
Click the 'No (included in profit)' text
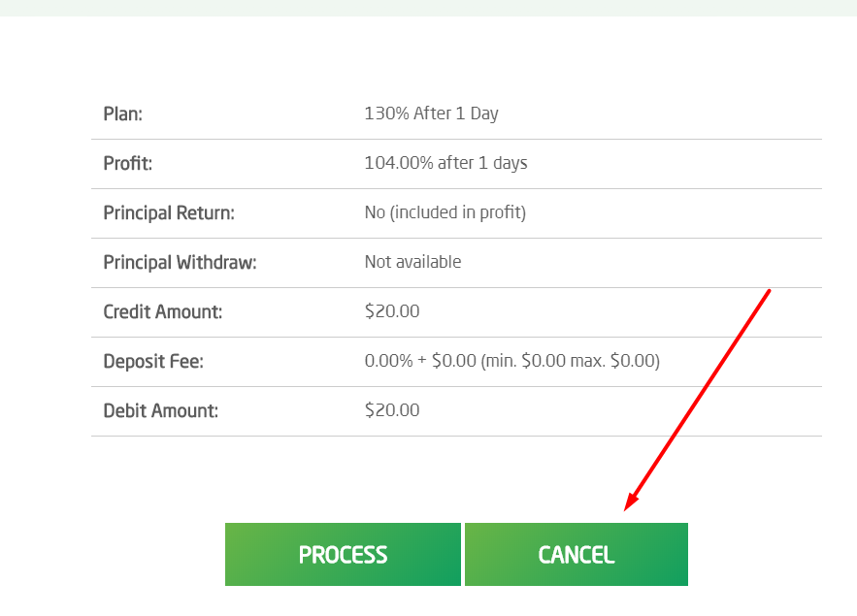pyautogui.click(x=445, y=212)
